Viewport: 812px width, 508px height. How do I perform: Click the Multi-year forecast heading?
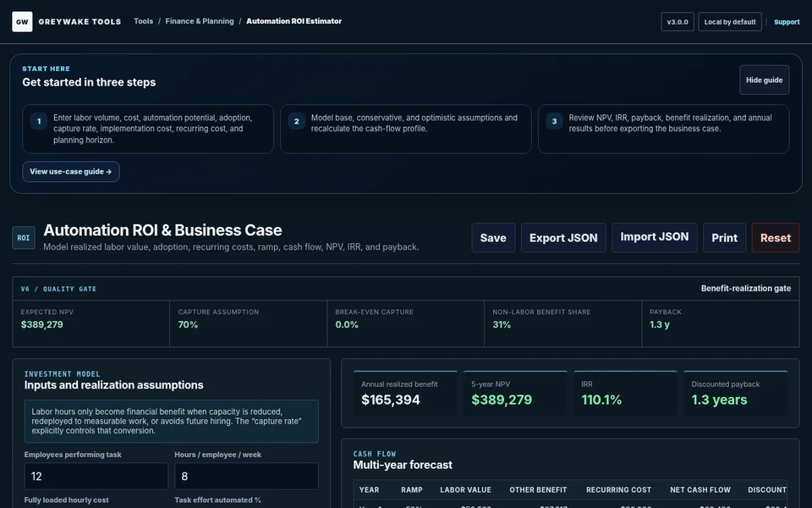(403, 465)
